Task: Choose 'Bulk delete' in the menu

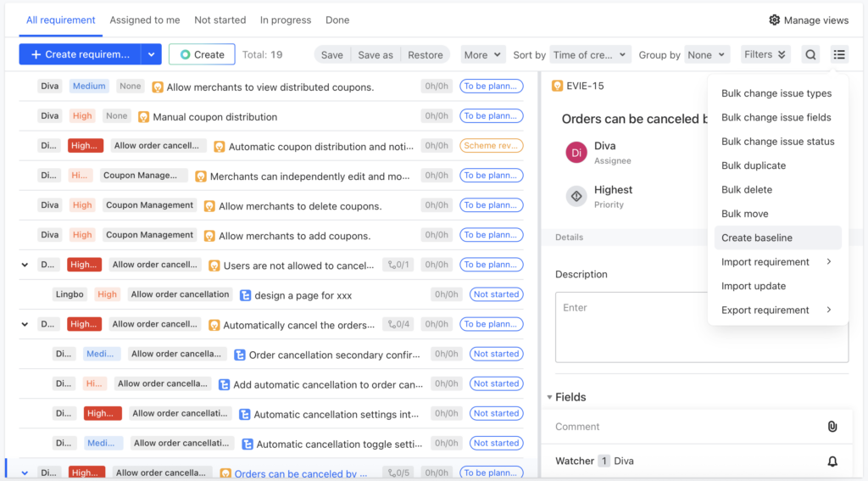Action: [x=746, y=190]
